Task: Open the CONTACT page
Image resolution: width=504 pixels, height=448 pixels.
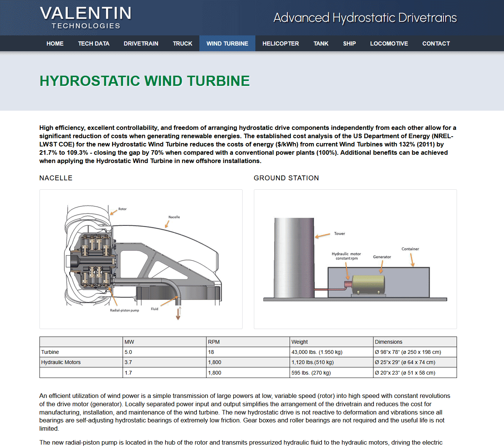Action: coord(436,43)
